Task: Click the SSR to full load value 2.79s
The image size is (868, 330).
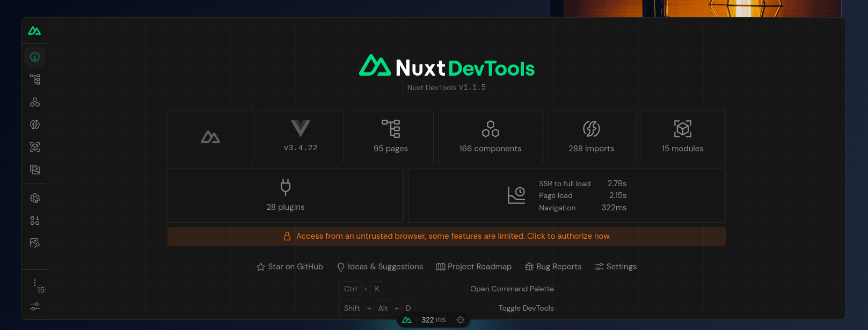Action: tap(617, 184)
